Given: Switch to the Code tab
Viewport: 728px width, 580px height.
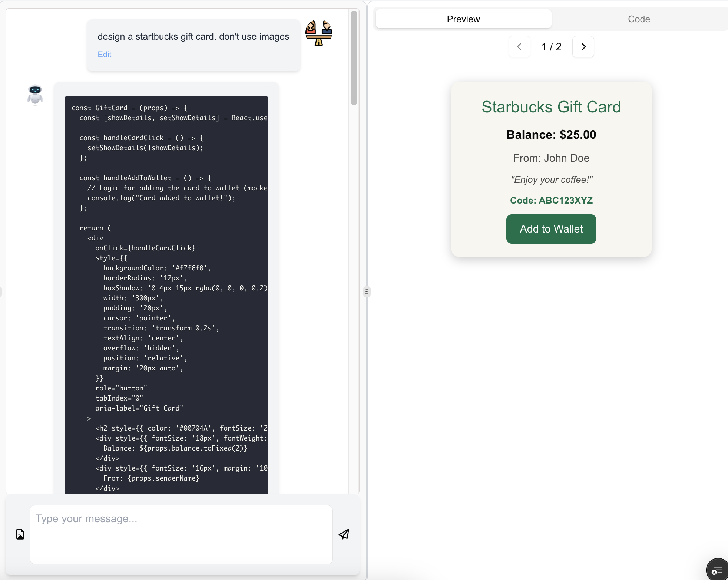Looking at the screenshot, I should click(639, 19).
